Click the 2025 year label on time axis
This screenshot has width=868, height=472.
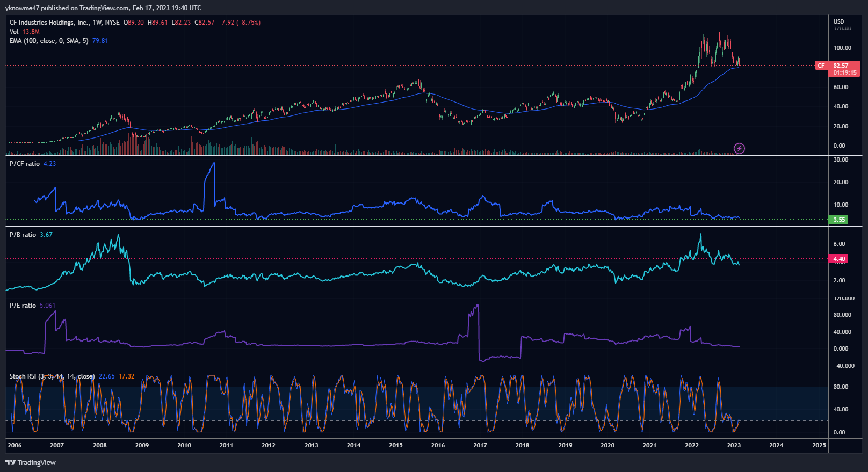click(819, 445)
